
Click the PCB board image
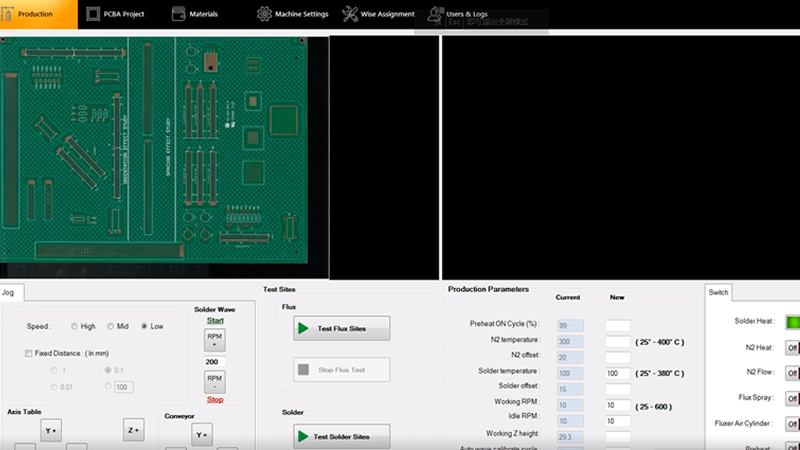click(154, 150)
